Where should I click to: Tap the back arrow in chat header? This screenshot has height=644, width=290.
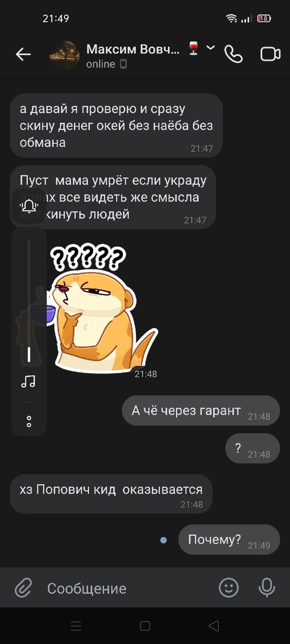point(23,54)
